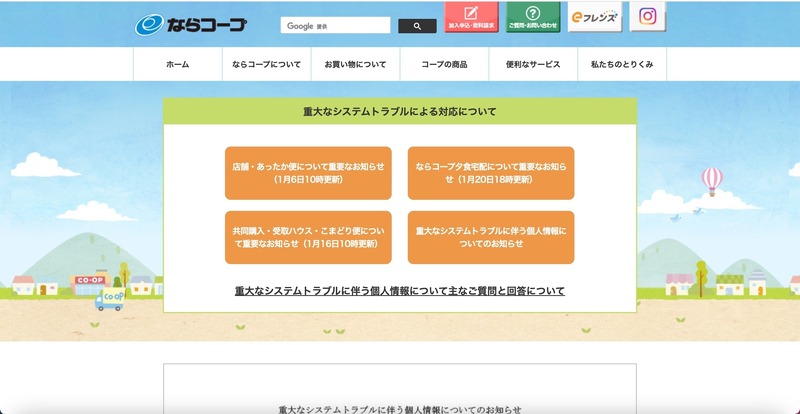Open the Instagram icon
This screenshot has height=414, width=800.
(x=647, y=17)
